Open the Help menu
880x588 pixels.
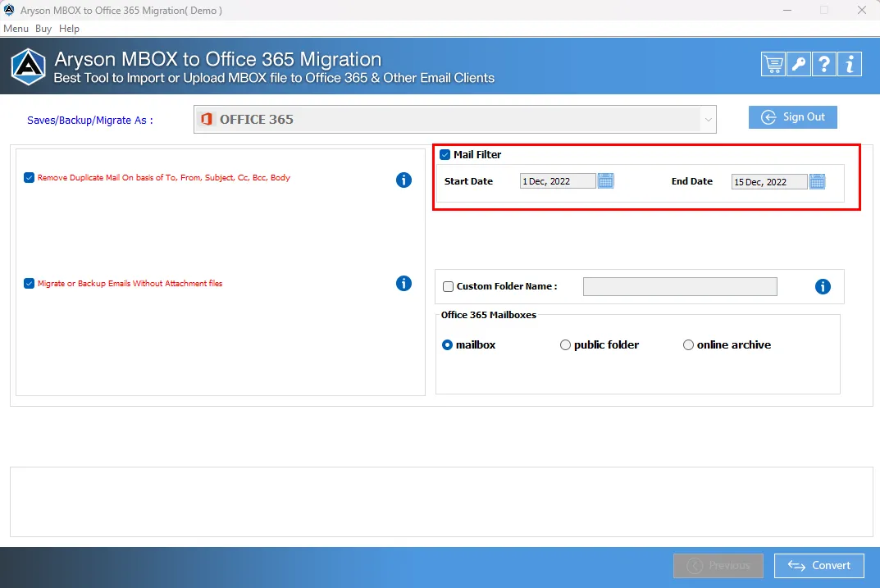click(69, 29)
